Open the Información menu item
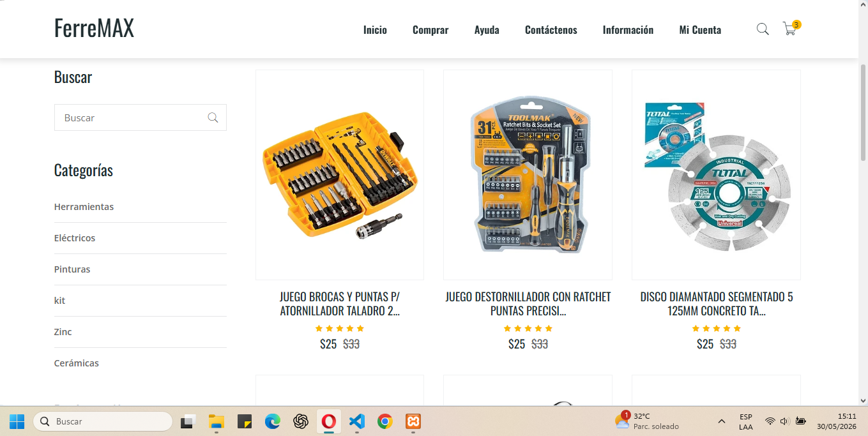 [628, 29]
